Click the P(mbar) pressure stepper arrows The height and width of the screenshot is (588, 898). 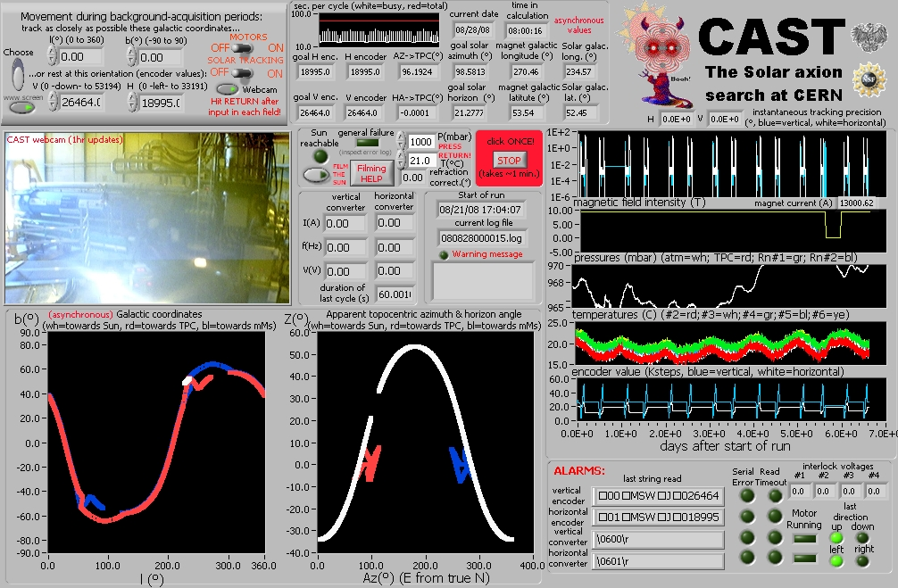402,141
